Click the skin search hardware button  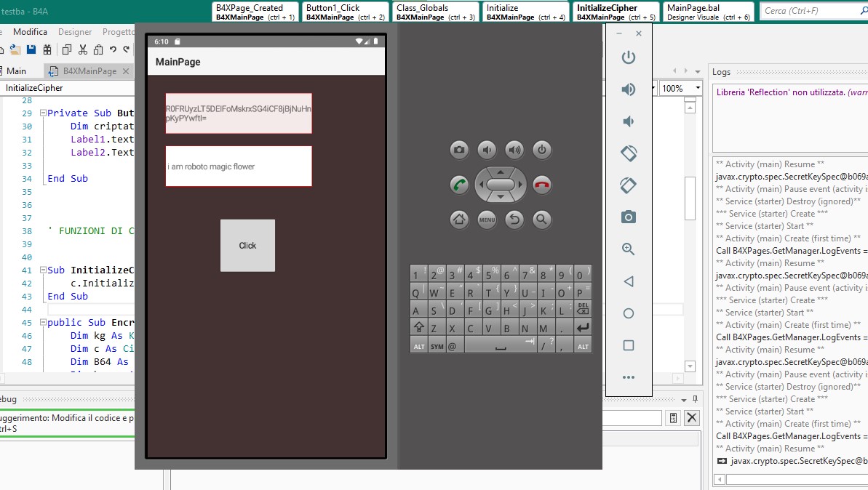coord(542,220)
